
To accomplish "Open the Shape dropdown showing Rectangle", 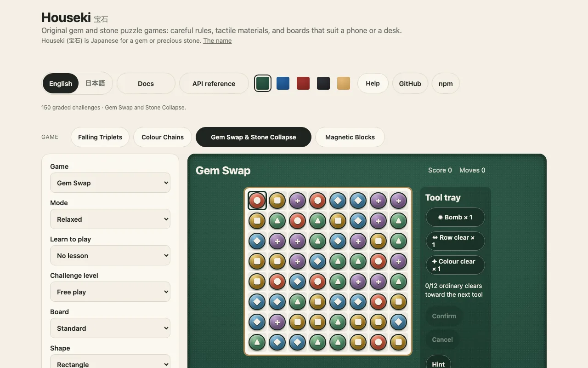I will (x=110, y=362).
